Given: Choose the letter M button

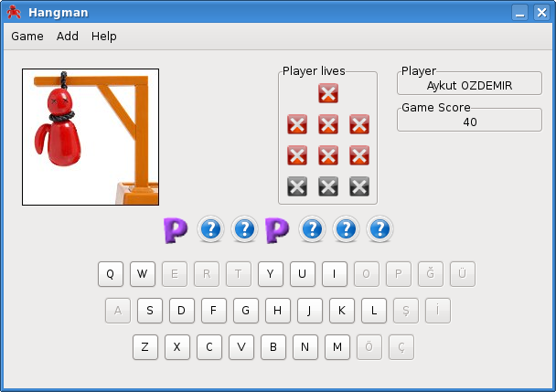Looking at the screenshot, I should coord(337,347).
